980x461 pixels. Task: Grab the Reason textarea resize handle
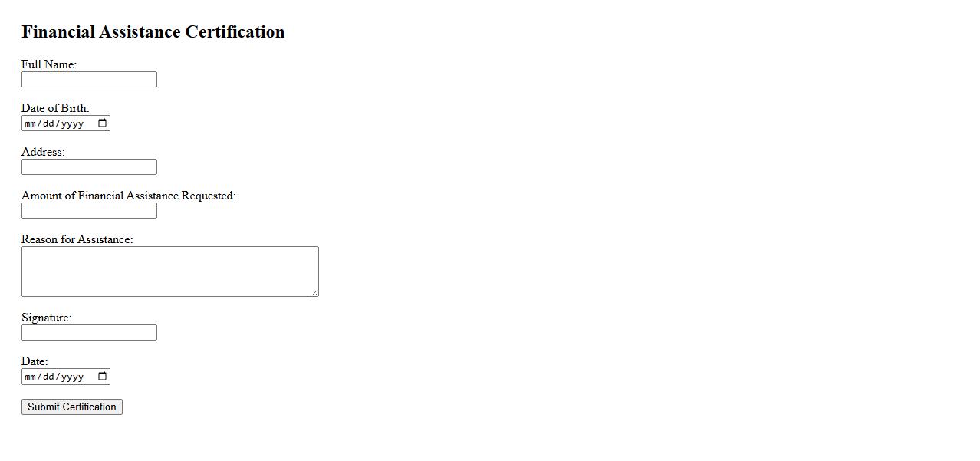tap(314, 292)
